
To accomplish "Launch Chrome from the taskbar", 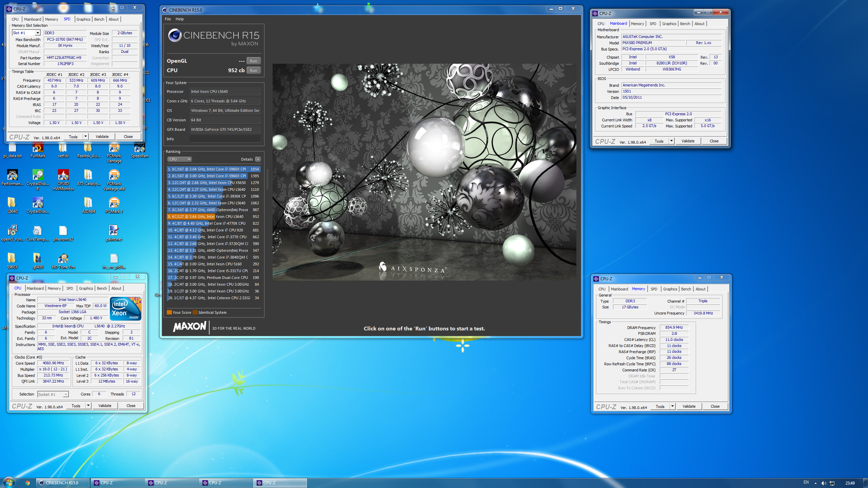I will (x=27, y=483).
